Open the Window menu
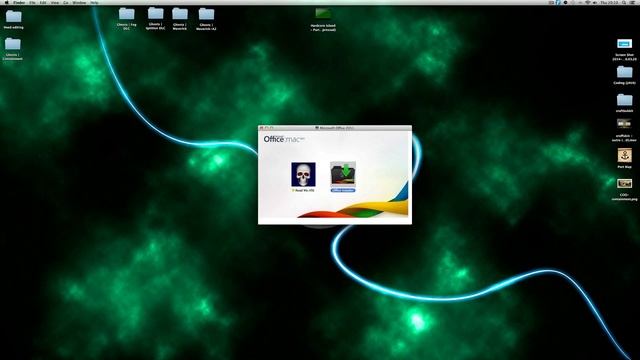 pyautogui.click(x=79, y=2)
